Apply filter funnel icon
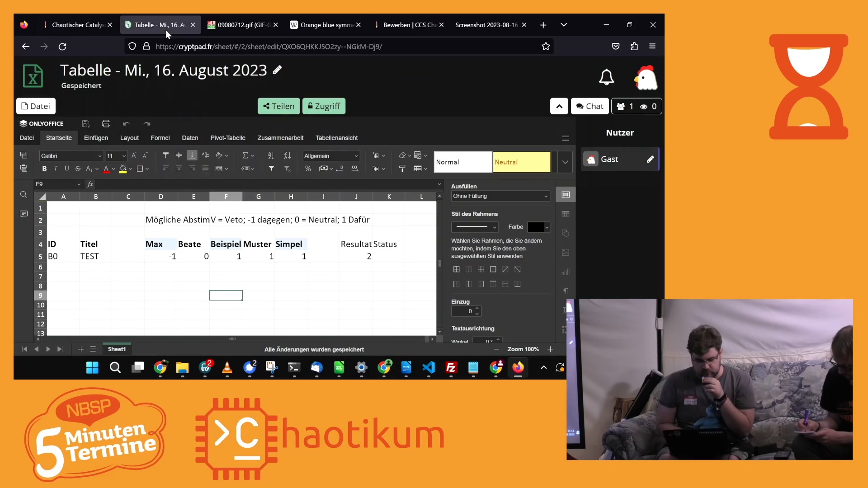The height and width of the screenshot is (488, 868). [271, 169]
